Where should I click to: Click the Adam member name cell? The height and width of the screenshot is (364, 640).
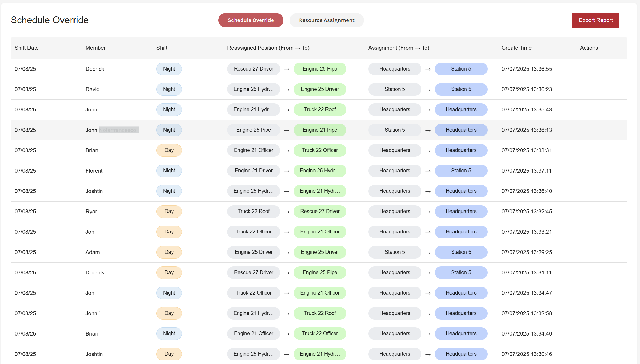[93, 252]
